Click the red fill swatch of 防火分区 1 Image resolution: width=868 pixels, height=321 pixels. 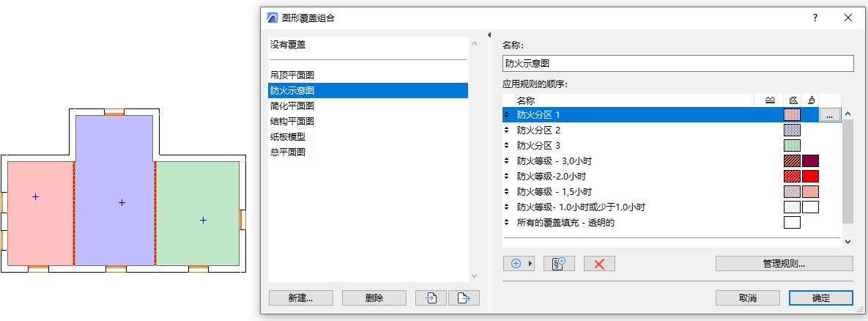[x=792, y=114]
